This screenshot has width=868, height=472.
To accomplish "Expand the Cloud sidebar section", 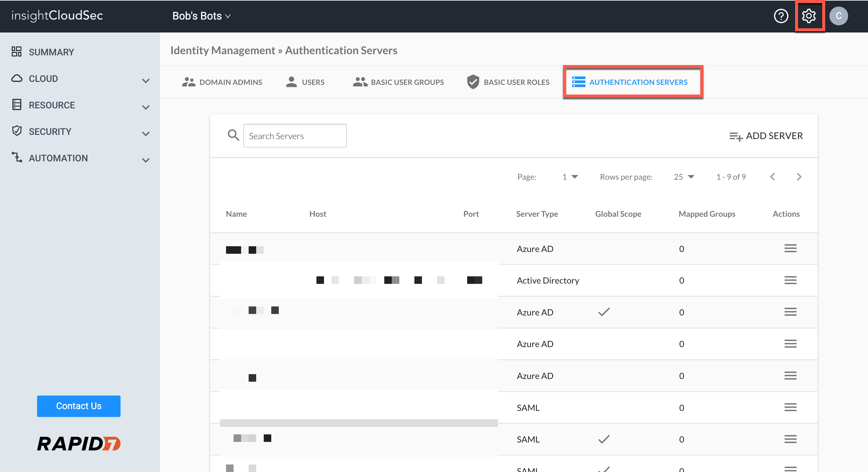I will 146,81.
